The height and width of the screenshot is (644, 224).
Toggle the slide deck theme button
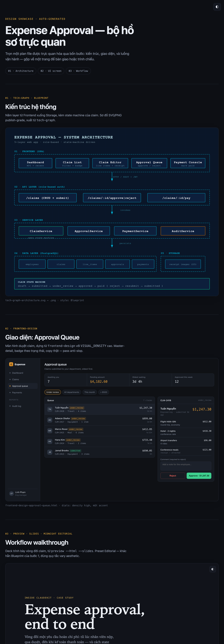[x=213, y=569]
